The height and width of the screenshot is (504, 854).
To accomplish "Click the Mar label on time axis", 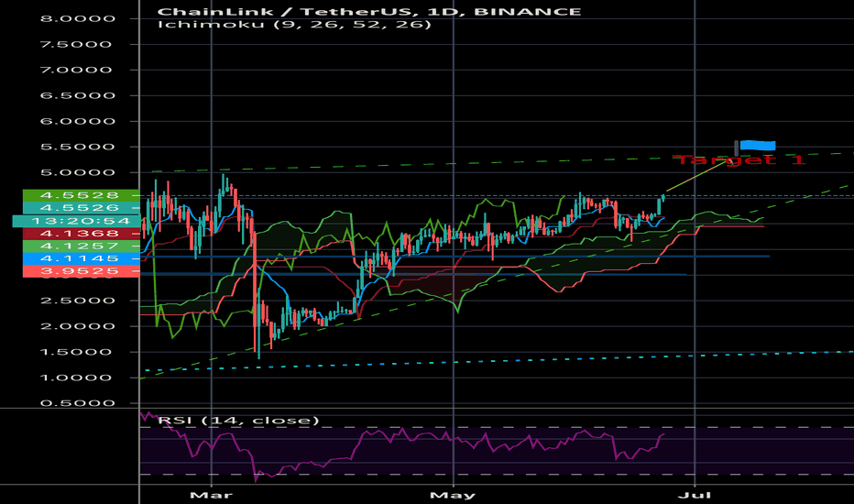I will point(212,495).
